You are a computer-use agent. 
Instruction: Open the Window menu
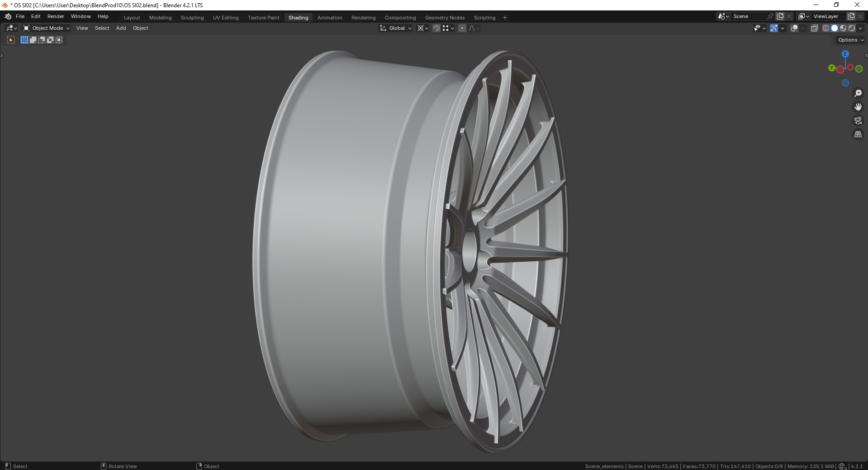(81, 16)
